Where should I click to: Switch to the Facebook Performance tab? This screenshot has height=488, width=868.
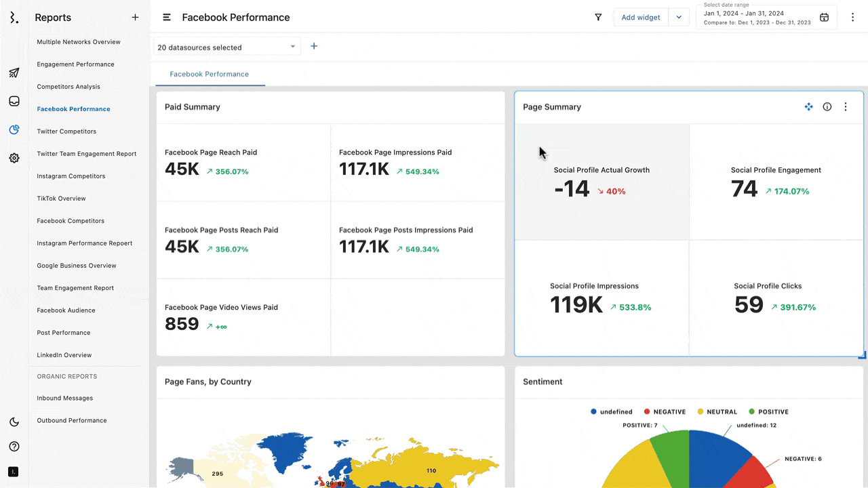(x=209, y=74)
